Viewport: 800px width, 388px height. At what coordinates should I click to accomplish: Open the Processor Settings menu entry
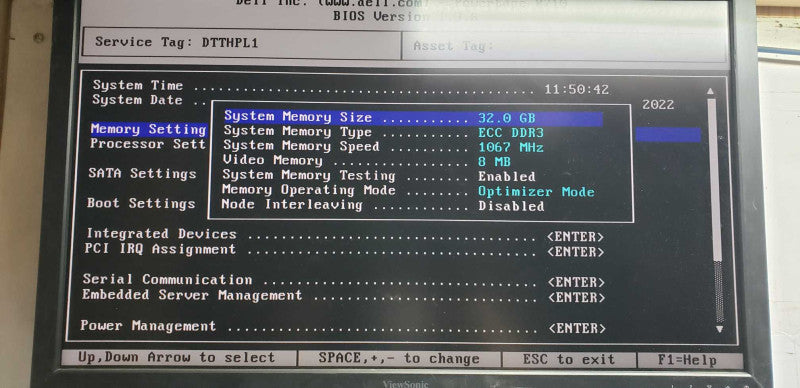(148, 144)
